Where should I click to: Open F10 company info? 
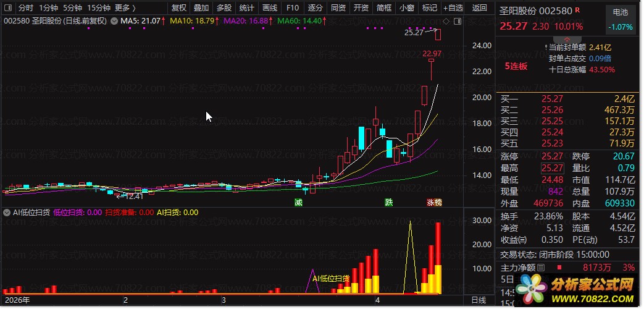pos(293,8)
